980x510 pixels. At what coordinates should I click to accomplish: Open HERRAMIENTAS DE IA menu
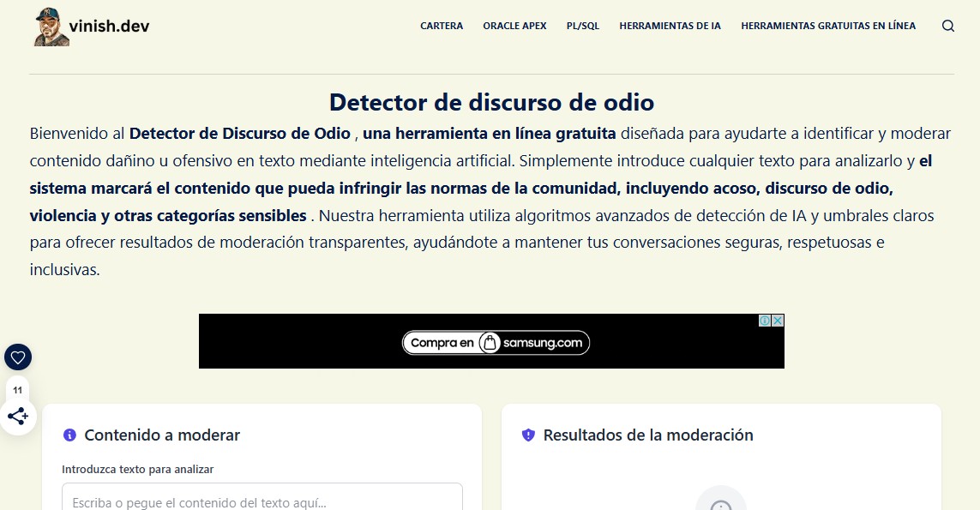670,26
